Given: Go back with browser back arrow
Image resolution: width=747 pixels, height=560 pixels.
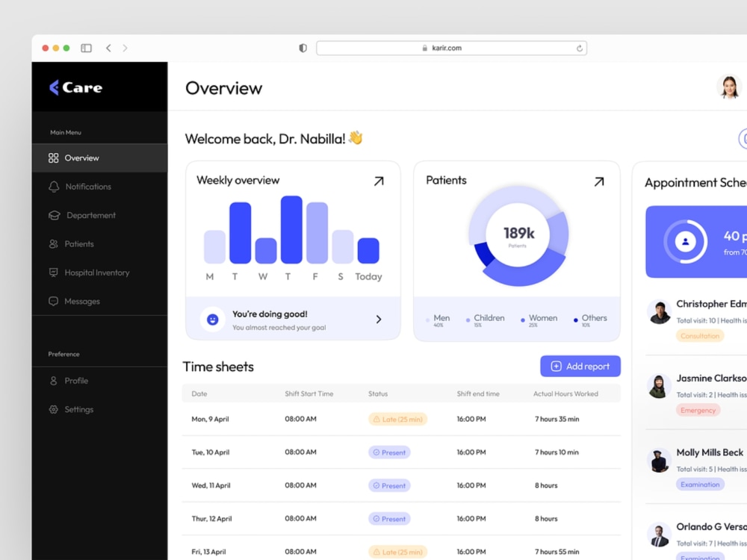Looking at the screenshot, I should [x=108, y=48].
